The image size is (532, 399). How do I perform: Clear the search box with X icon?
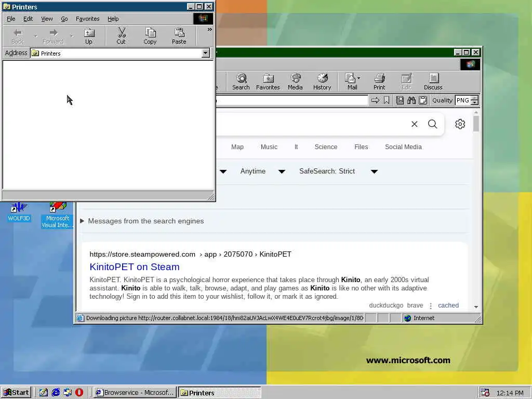[414, 124]
